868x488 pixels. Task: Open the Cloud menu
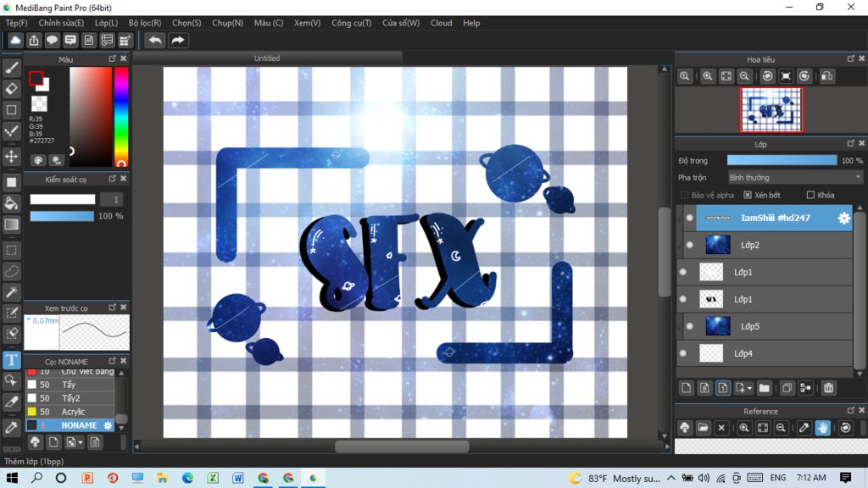[441, 23]
